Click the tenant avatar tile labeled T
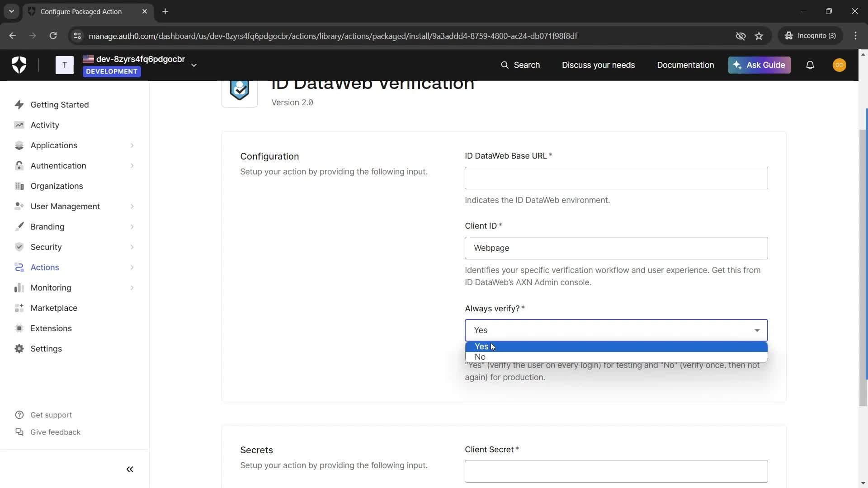This screenshot has width=868, height=488. 65,65
